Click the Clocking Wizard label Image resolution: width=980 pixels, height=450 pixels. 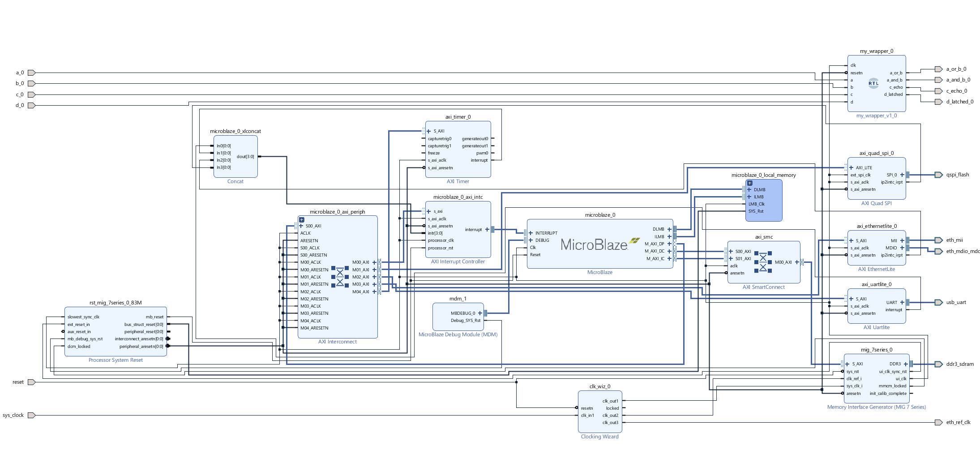click(600, 437)
